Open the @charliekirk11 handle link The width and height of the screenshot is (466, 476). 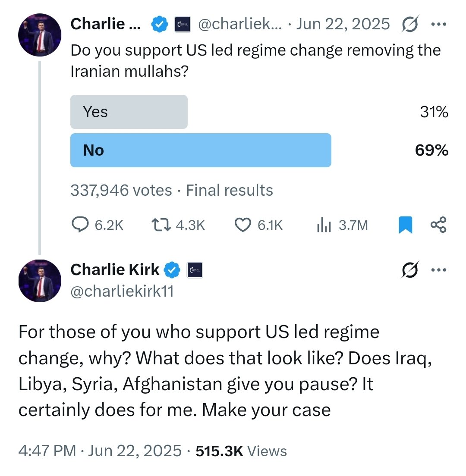click(x=122, y=291)
